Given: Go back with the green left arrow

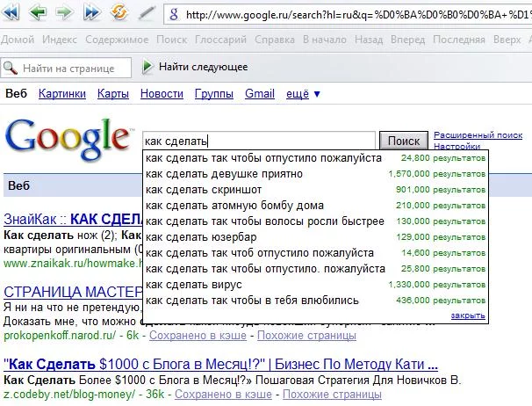Looking at the screenshot, I should pyautogui.click(x=38, y=13).
